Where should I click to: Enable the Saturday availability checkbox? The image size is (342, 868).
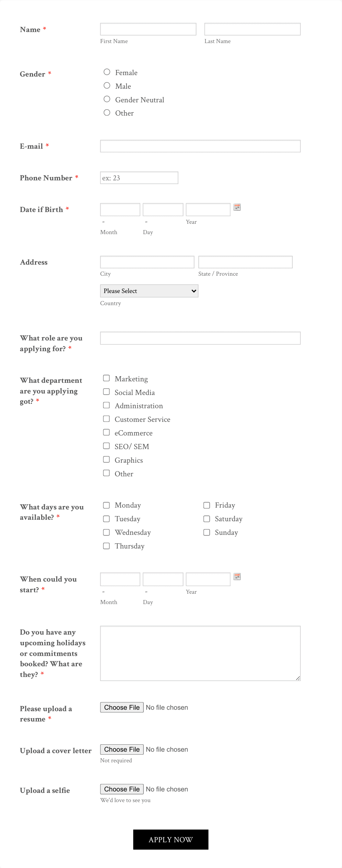[207, 519]
